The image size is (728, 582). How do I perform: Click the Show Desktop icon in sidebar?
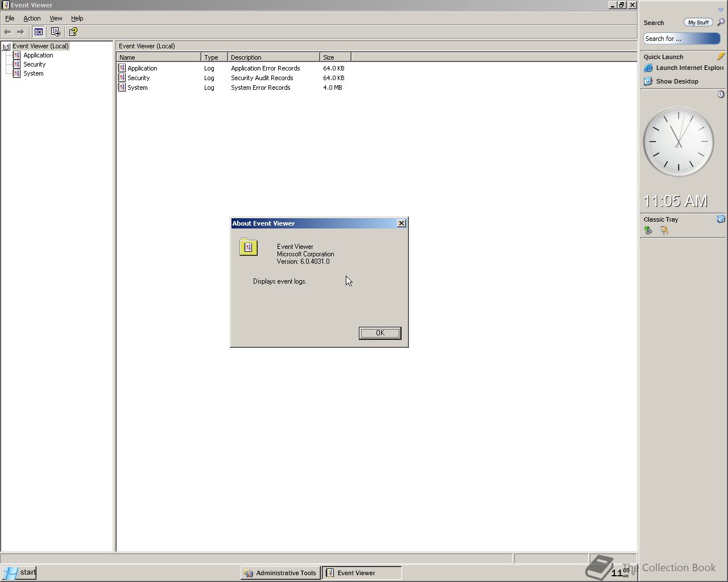coord(648,81)
